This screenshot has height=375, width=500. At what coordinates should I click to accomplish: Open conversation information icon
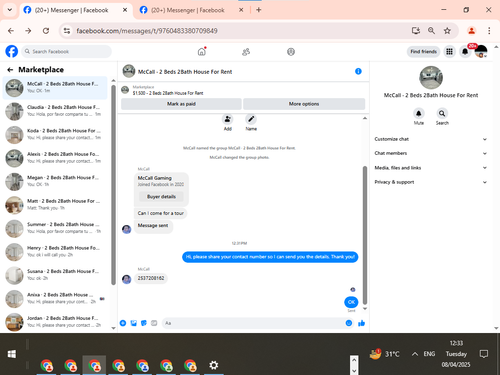358,71
